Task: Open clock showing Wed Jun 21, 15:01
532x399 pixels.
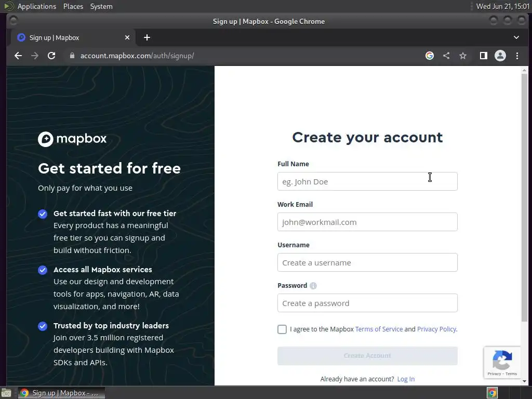Action: (502, 6)
